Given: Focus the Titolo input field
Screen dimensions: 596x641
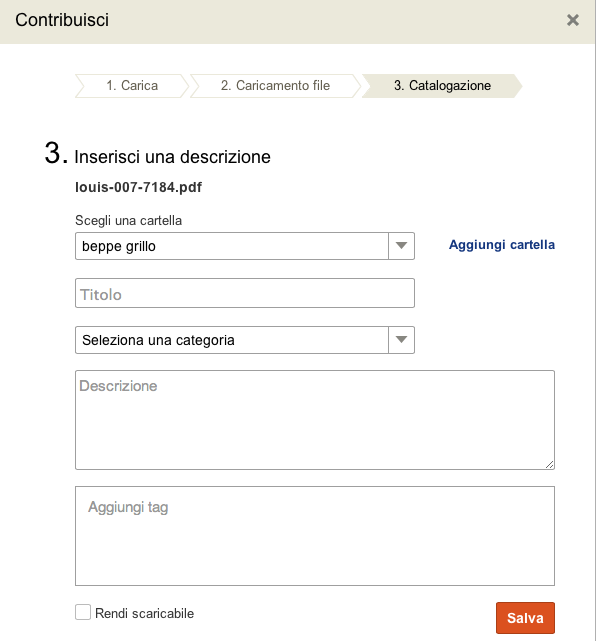Looking at the screenshot, I should (x=245, y=293).
